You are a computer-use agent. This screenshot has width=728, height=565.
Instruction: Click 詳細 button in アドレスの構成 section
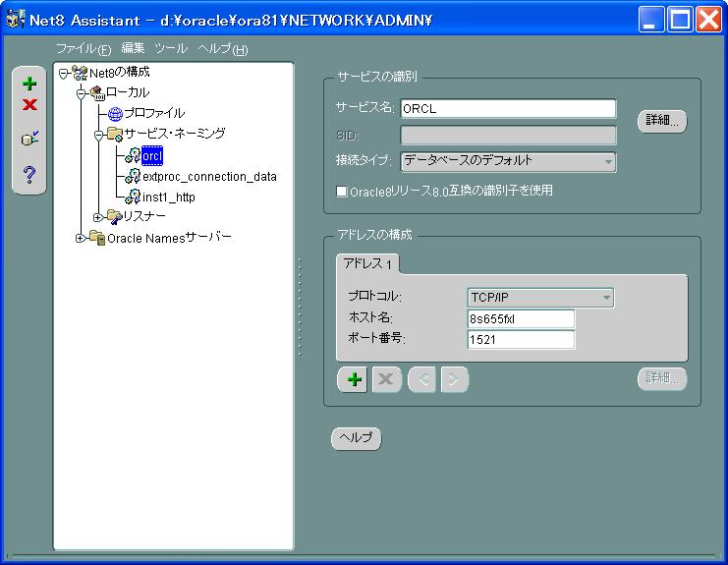click(x=662, y=378)
